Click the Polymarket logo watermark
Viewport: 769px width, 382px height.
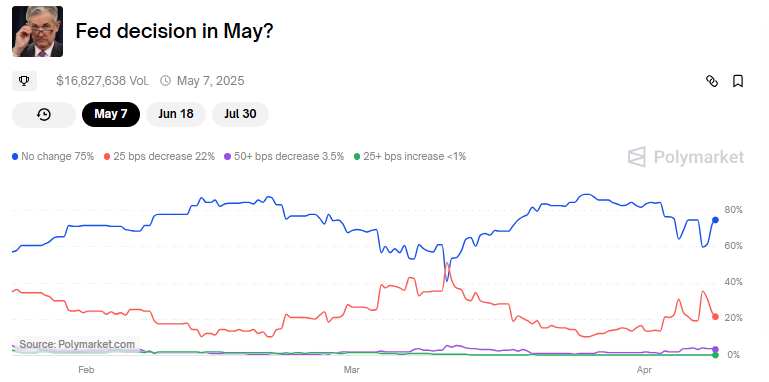(686, 157)
